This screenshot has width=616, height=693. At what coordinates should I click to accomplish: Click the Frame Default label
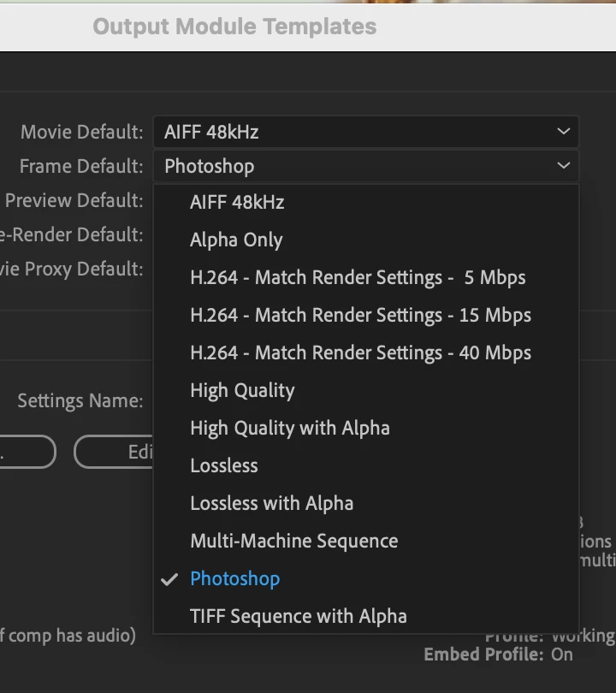pyautogui.click(x=81, y=167)
